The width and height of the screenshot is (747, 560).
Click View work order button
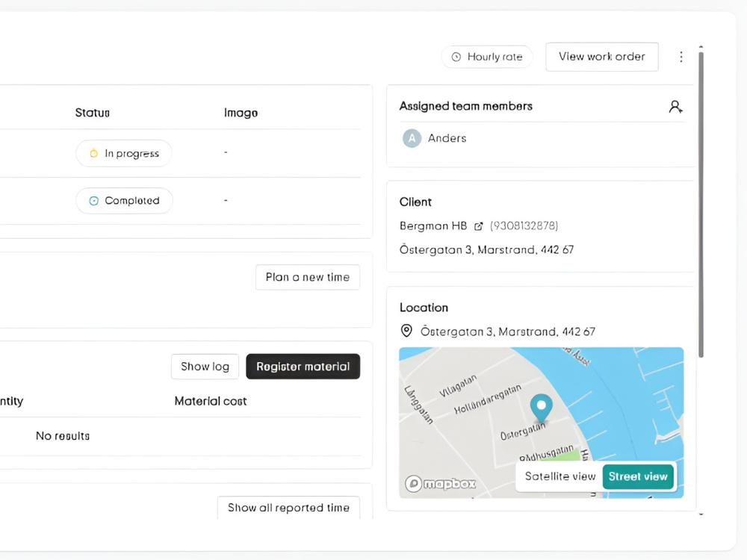click(601, 57)
